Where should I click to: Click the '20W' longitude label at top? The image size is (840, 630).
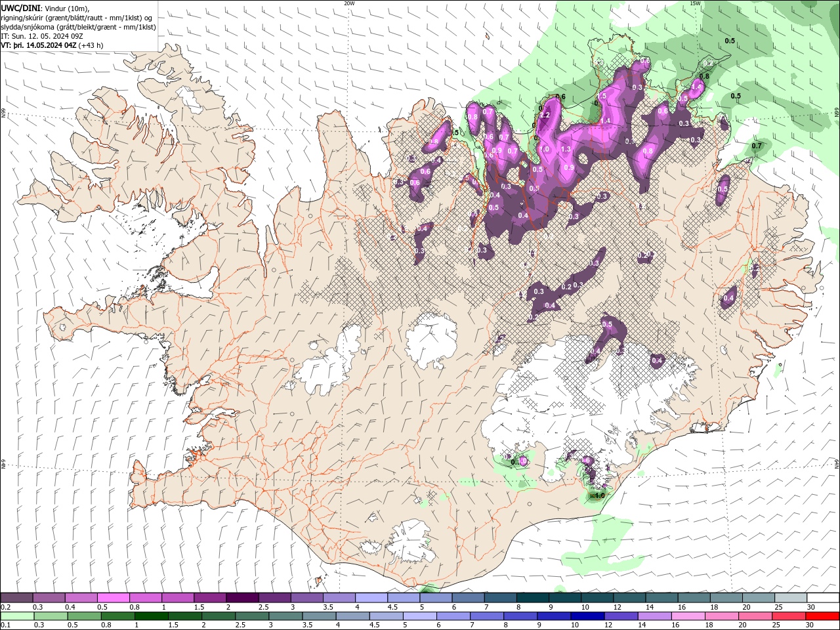(349, 3)
